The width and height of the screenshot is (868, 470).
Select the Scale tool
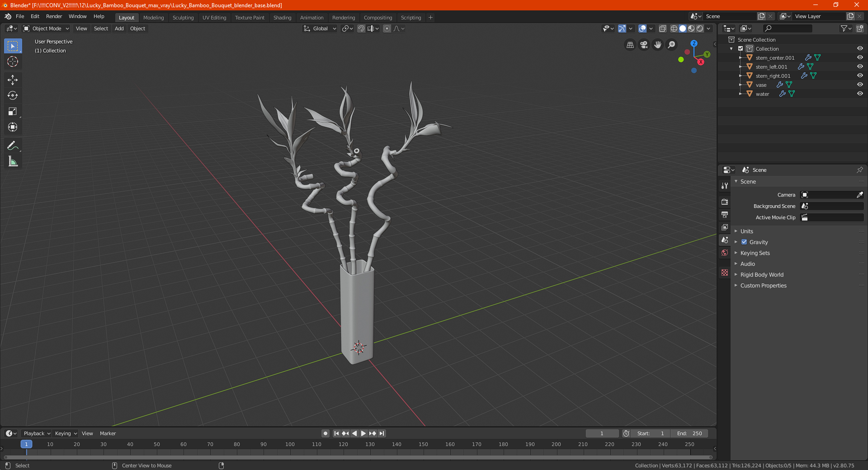[13, 111]
